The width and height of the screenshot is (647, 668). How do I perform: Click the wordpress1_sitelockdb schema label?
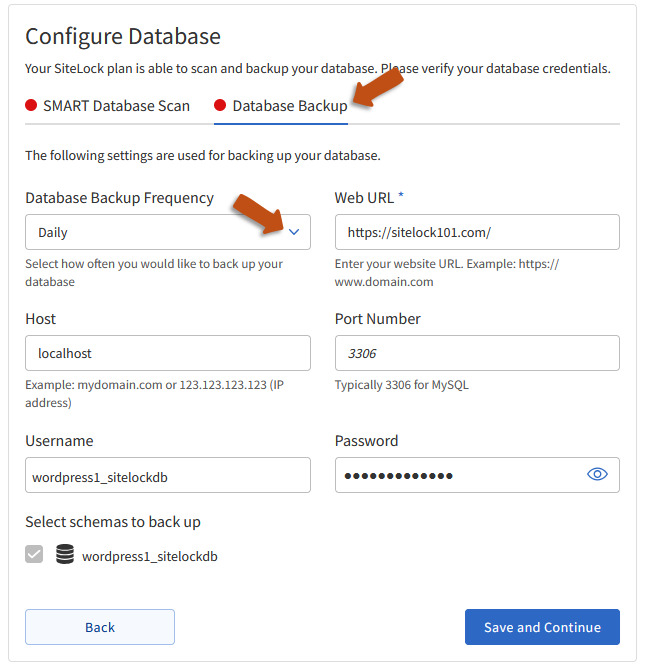pyautogui.click(x=149, y=555)
